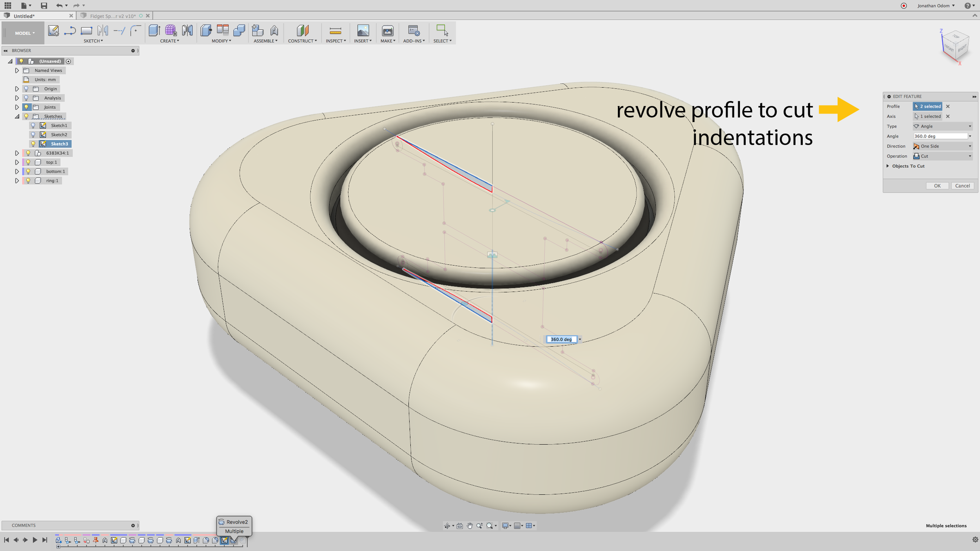Screen dimensions: 980x551
Task: Open the Operation Cut dropdown
Action: (x=942, y=156)
